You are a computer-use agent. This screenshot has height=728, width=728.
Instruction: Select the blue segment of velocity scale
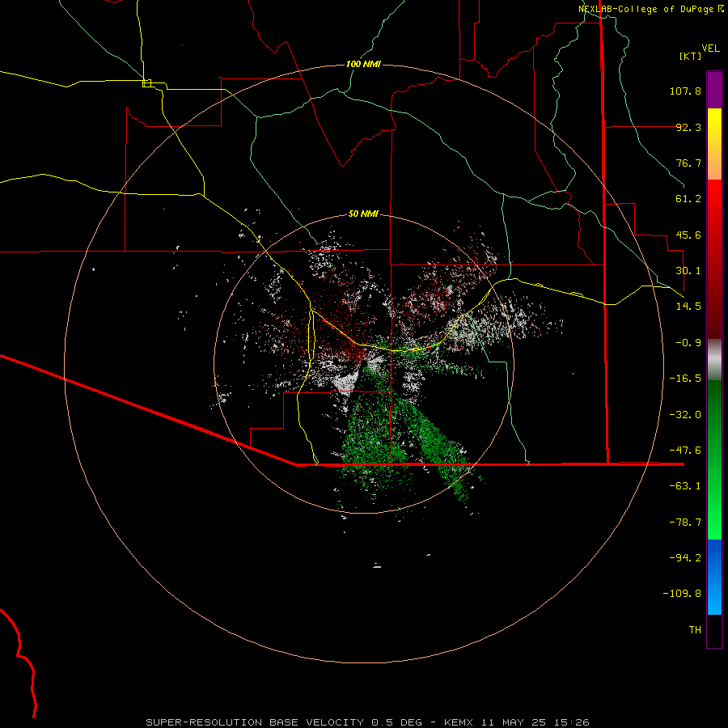714,577
